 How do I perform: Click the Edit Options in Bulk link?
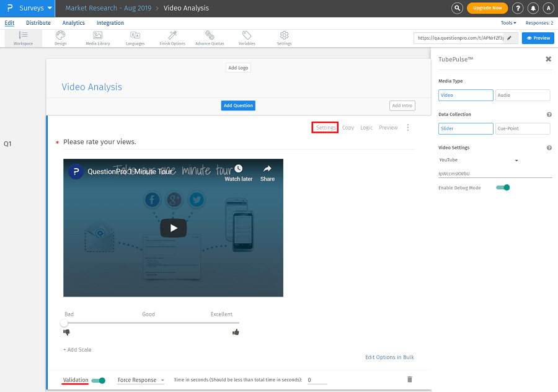coord(389,357)
